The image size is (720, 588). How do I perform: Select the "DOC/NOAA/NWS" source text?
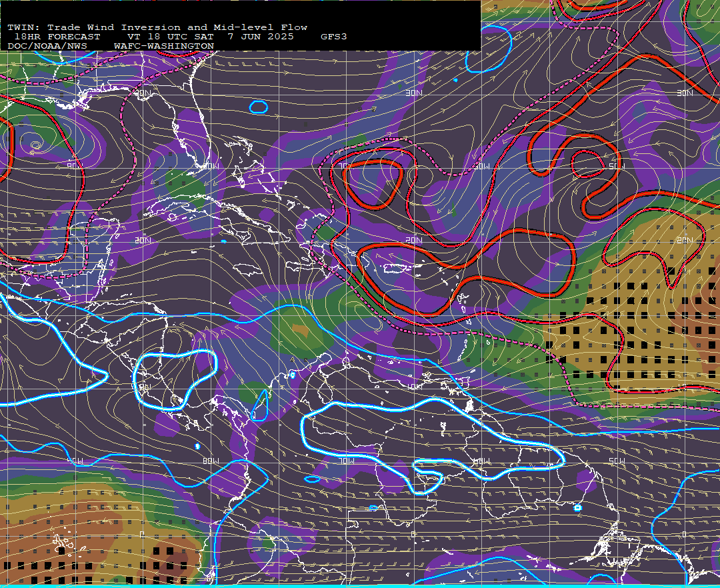click(x=47, y=47)
